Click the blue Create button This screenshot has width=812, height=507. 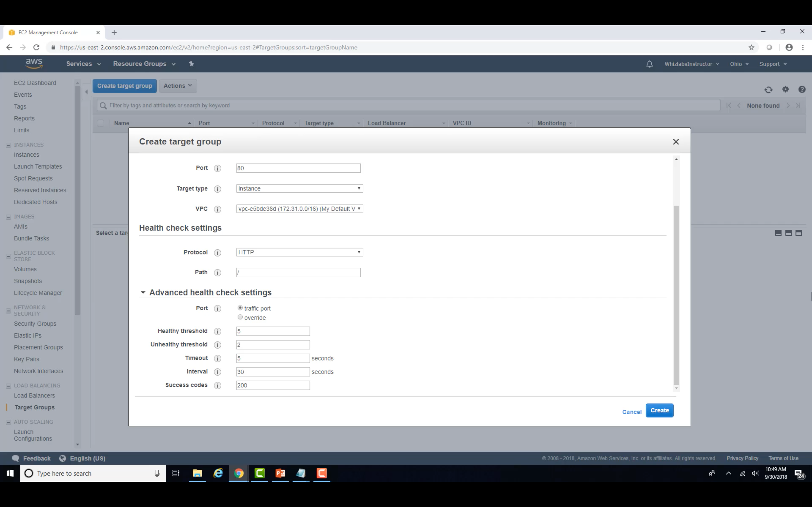[659, 410]
